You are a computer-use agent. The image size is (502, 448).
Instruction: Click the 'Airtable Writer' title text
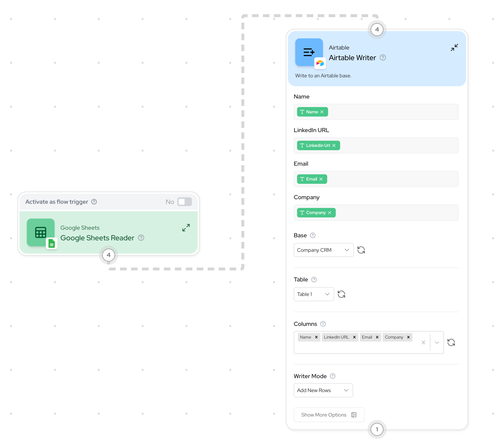tap(352, 57)
